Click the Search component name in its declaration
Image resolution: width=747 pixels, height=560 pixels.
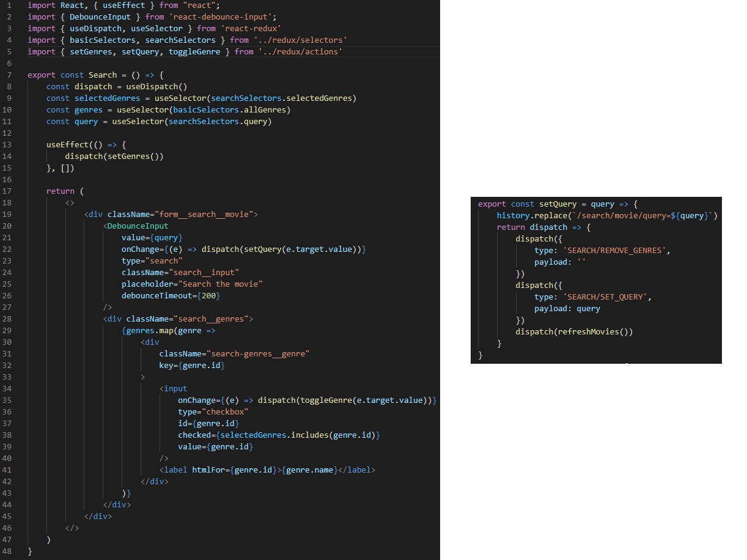(x=103, y=75)
